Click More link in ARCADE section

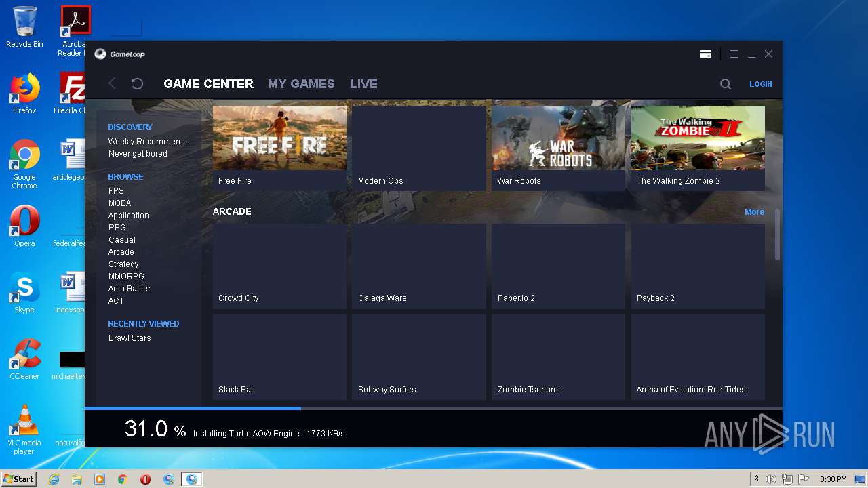754,212
